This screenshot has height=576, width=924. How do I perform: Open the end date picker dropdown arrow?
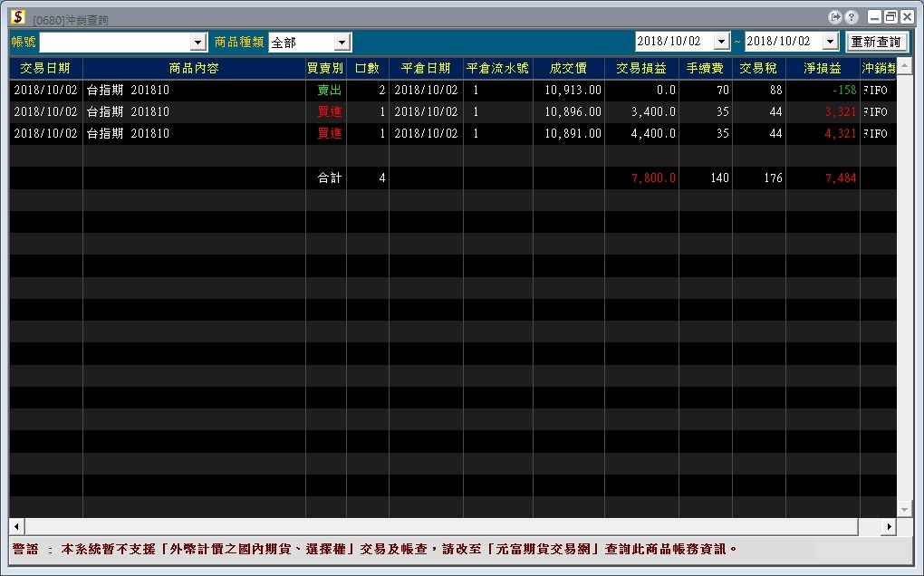coord(831,42)
